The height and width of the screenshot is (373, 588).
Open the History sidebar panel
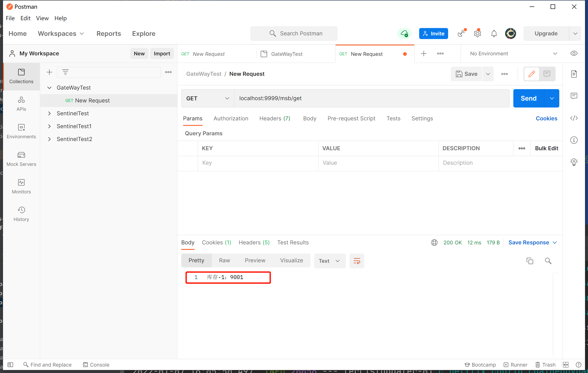21,214
